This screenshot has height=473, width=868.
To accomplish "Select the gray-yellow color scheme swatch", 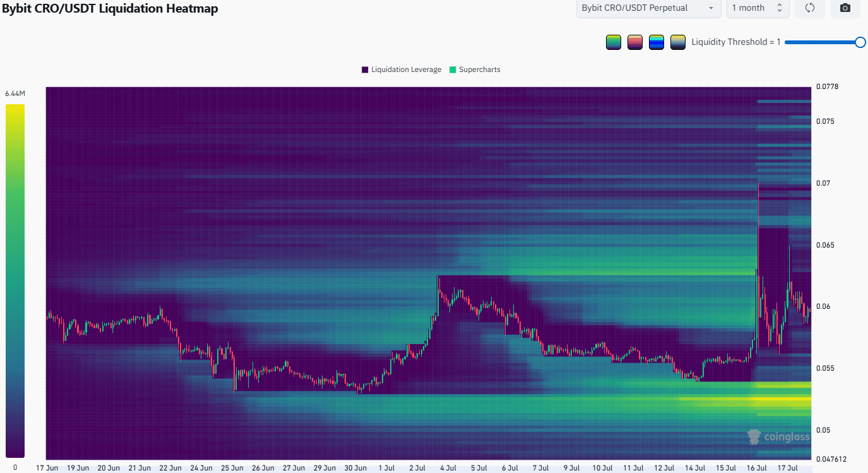I will [x=678, y=42].
